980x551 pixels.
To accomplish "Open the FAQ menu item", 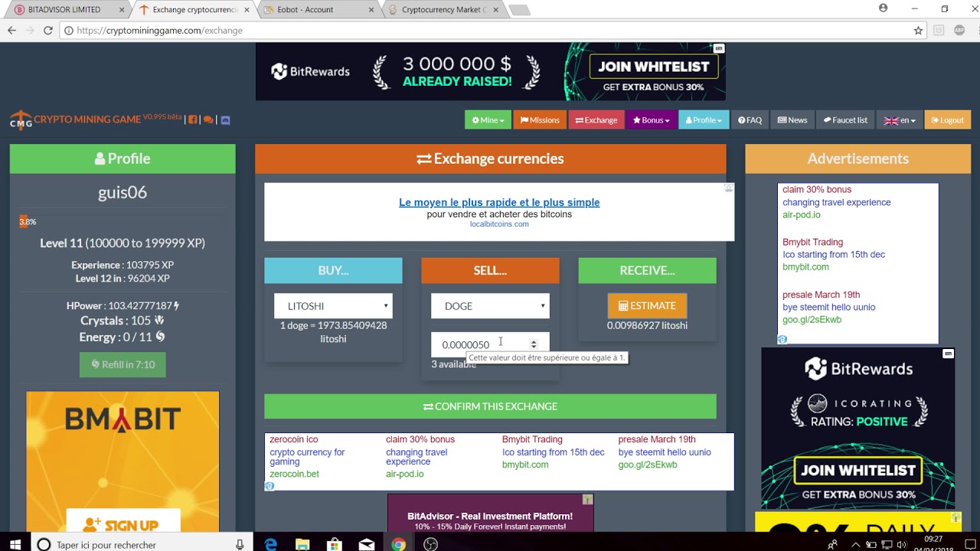I will pyautogui.click(x=750, y=120).
